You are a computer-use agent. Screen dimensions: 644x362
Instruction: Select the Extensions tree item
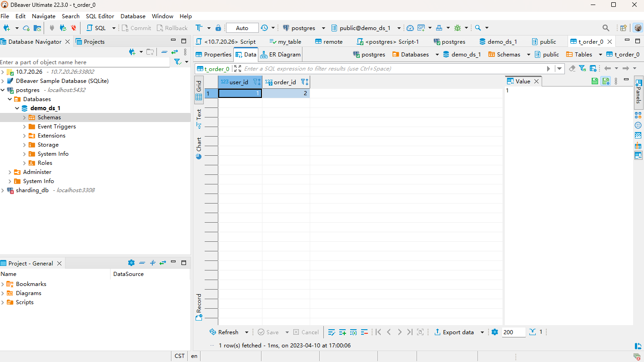point(51,136)
